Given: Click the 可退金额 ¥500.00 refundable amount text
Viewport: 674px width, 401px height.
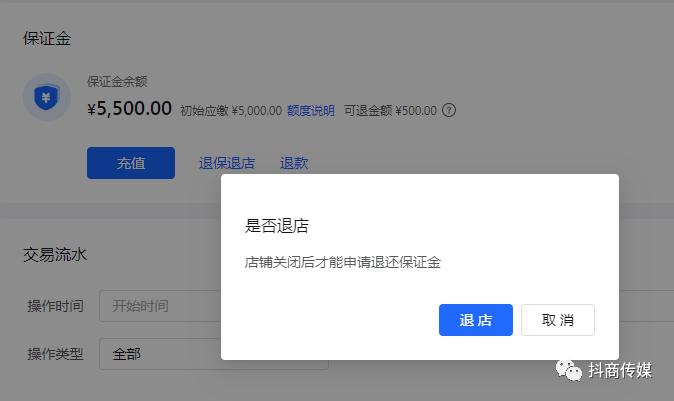Looking at the screenshot, I should click(390, 110).
